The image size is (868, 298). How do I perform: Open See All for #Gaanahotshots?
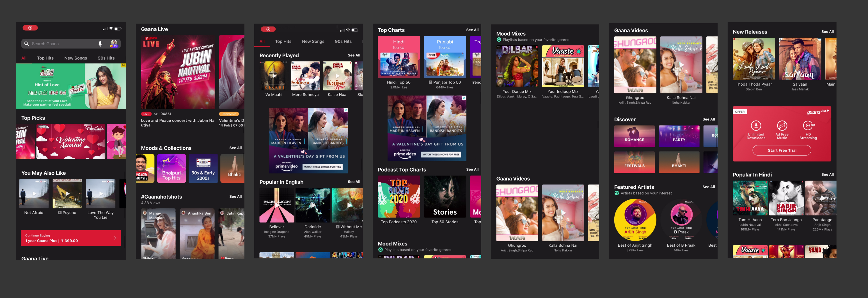tap(235, 197)
